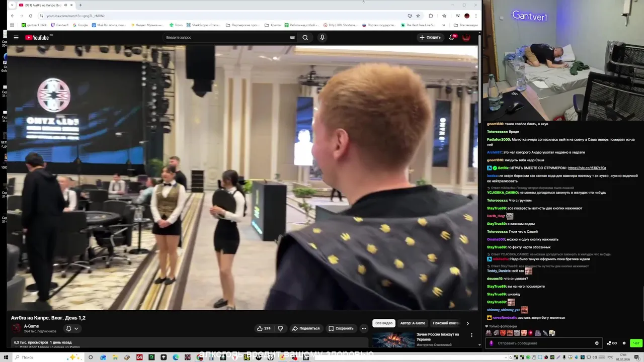The height and width of the screenshot is (362, 644).
Task: Start voice search with the microphone icon
Action: (x=322, y=38)
